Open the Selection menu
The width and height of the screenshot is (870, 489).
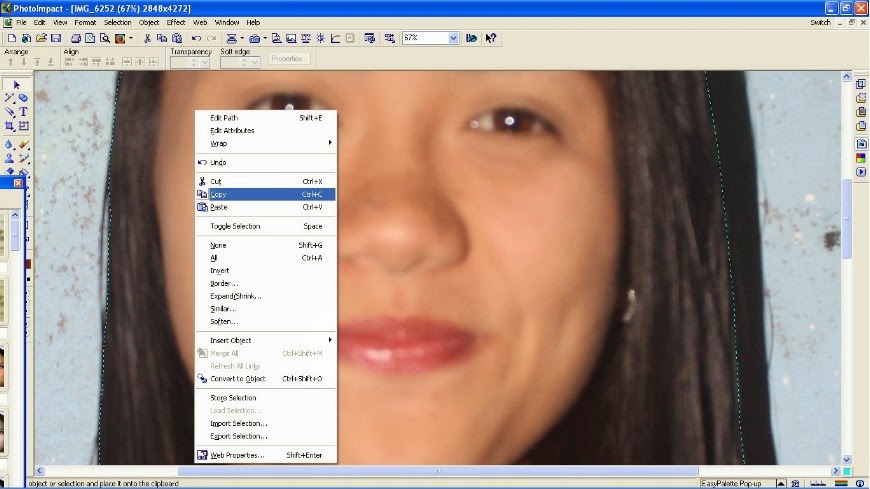[x=118, y=22]
